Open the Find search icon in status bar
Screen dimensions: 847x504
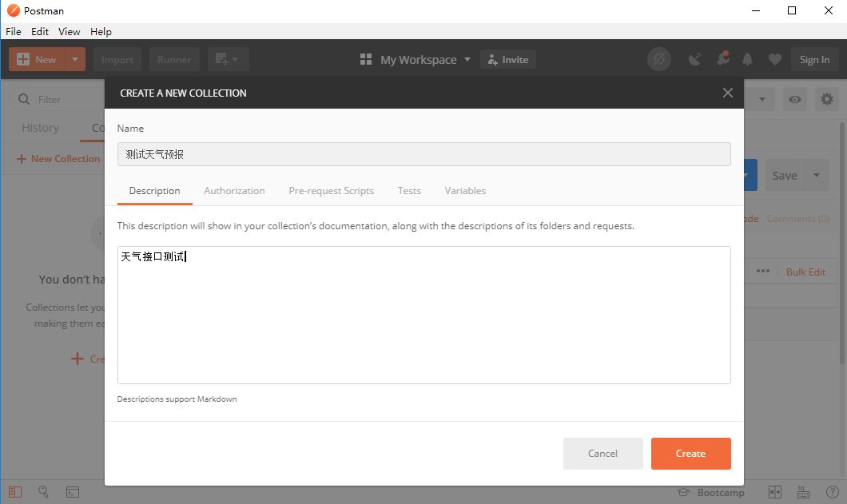(43, 492)
